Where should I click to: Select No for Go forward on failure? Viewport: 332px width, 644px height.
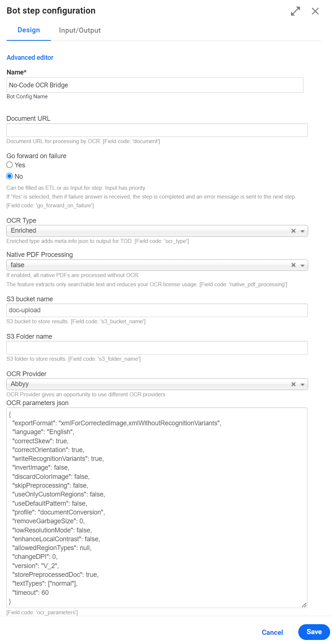[x=10, y=176]
